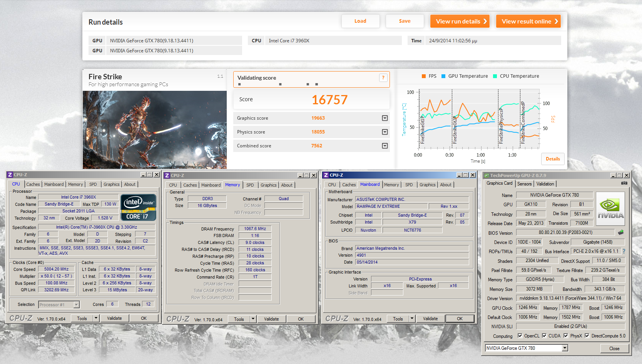Toggle the PhysX checkbox in GPU-Z

click(x=566, y=336)
